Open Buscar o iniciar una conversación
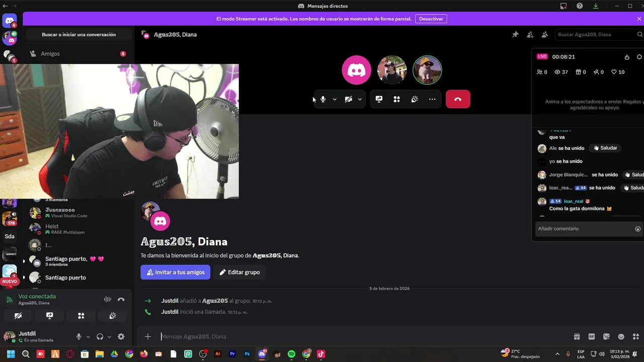The width and height of the screenshot is (644, 362). tap(79, 35)
